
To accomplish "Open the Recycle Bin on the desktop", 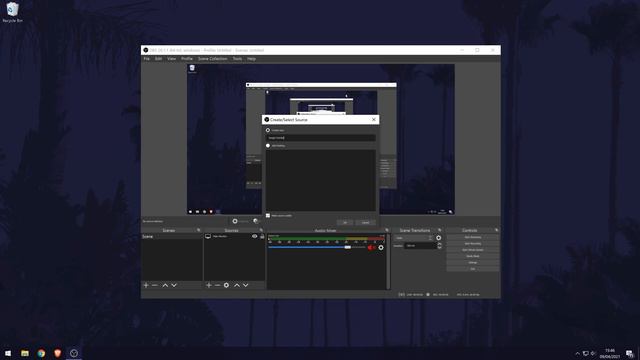I will 13,12.
